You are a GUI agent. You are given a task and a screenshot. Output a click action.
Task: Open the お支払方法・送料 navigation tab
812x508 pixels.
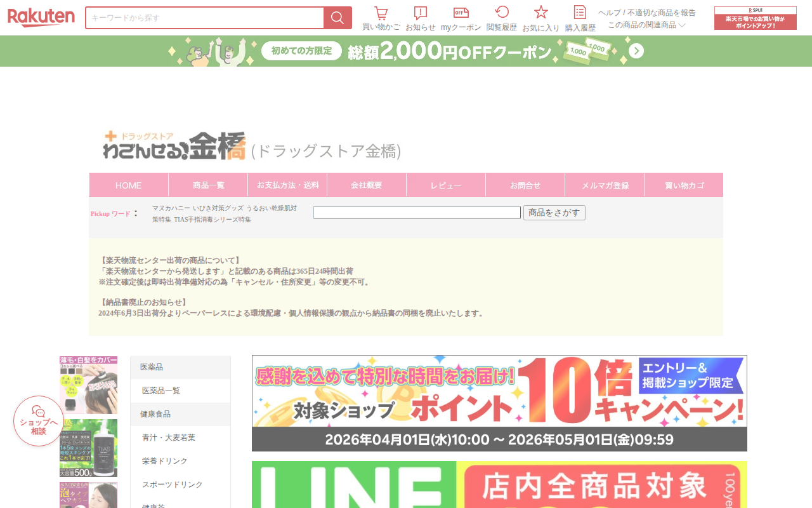coord(287,185)
